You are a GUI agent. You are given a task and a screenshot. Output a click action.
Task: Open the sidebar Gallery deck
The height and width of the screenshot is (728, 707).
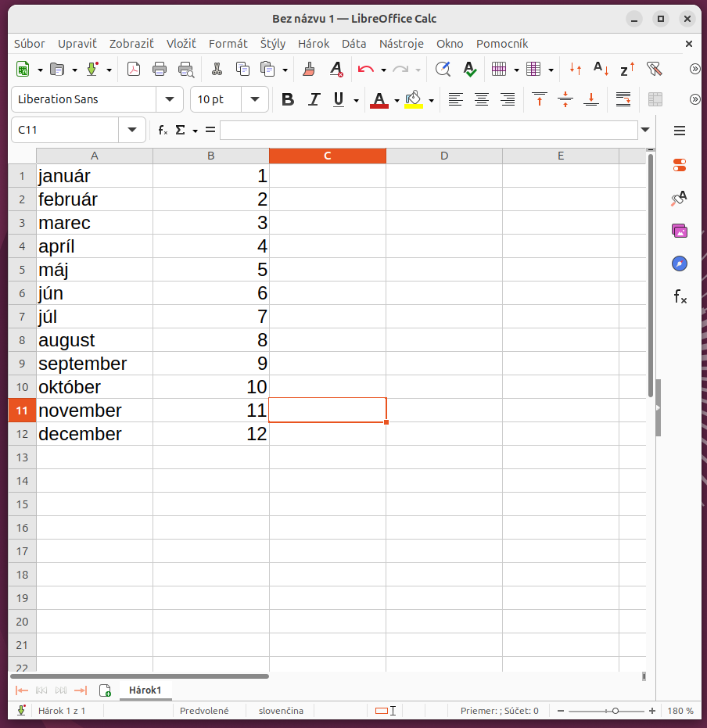tap(680, 231)
